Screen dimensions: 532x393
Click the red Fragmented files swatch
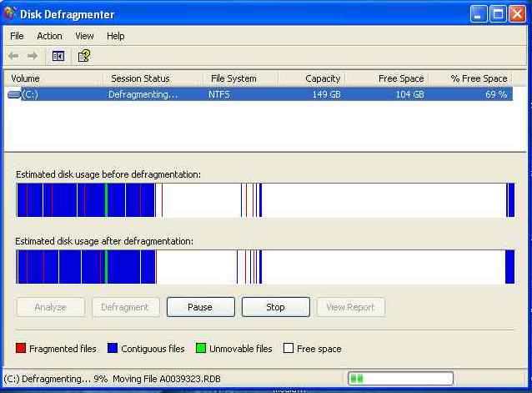coord(21,348)
